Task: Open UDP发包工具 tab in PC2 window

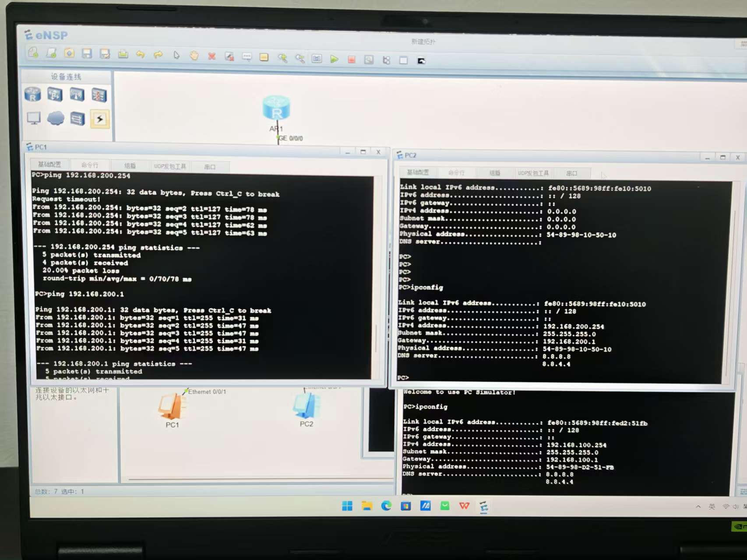Action: 533,173
